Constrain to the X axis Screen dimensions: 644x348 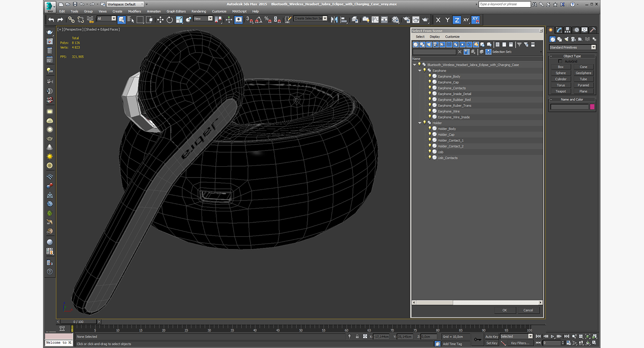click(x=438, y=20)
